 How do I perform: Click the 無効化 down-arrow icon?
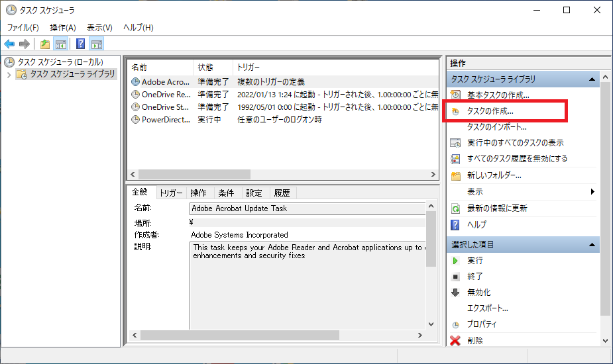coord(455,293)
